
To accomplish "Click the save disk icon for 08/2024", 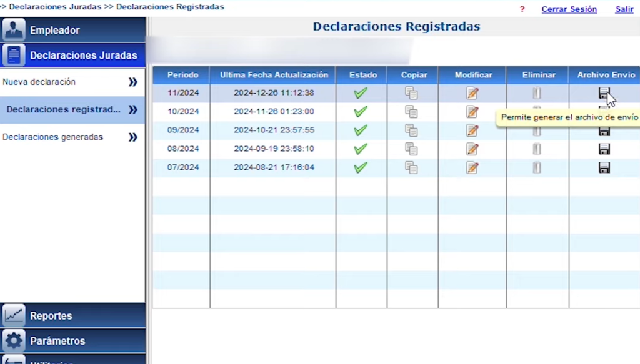I will 604,149.
